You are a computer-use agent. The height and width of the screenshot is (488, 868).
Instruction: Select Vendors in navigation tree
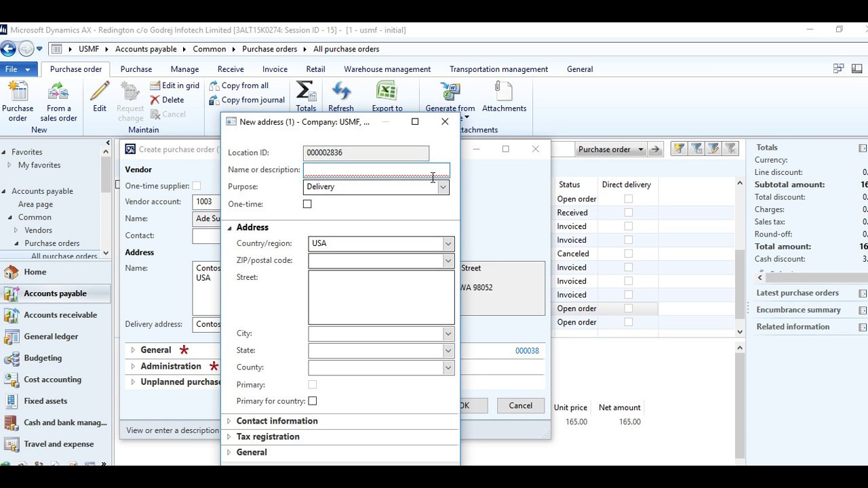[38, 230]
